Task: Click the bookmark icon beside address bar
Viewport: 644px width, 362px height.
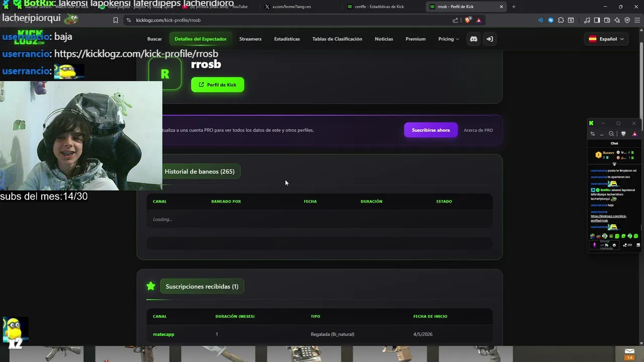Action: (x=116, y=20)
